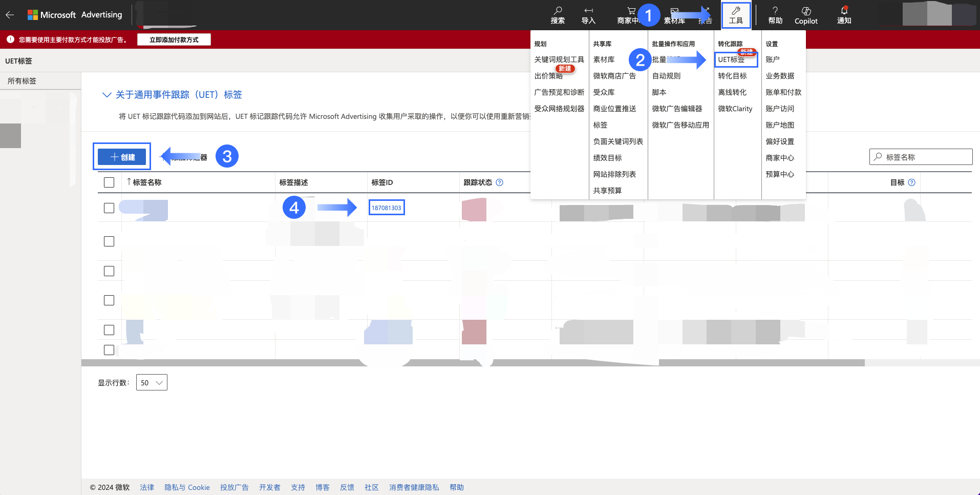Click the search magnifier in 标签名称 box
Screen dimensions: 980x495
coord(878,157)
